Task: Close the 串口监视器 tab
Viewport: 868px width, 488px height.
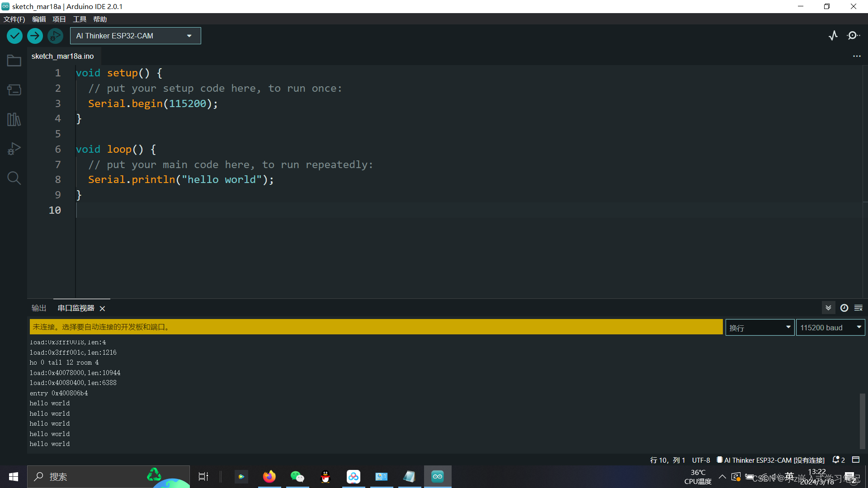Action: [x=102, y=309]
